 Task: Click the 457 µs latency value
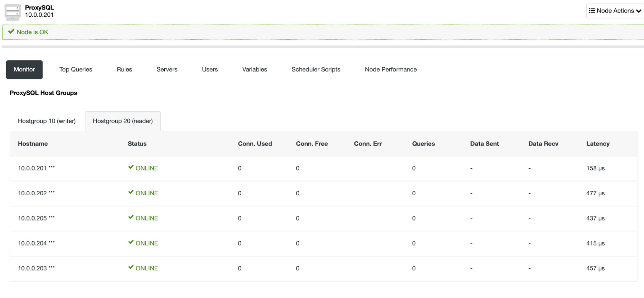(x=595, y=268)
